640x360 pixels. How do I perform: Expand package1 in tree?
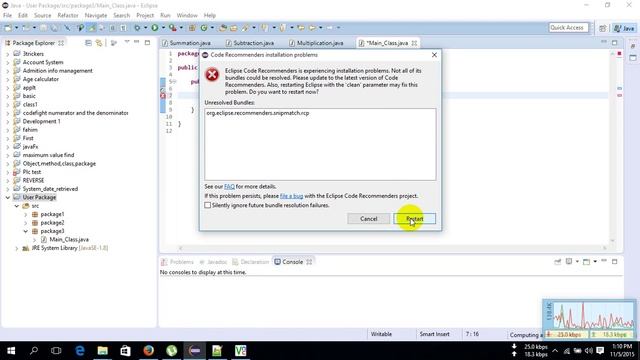(x=25, y=214)
